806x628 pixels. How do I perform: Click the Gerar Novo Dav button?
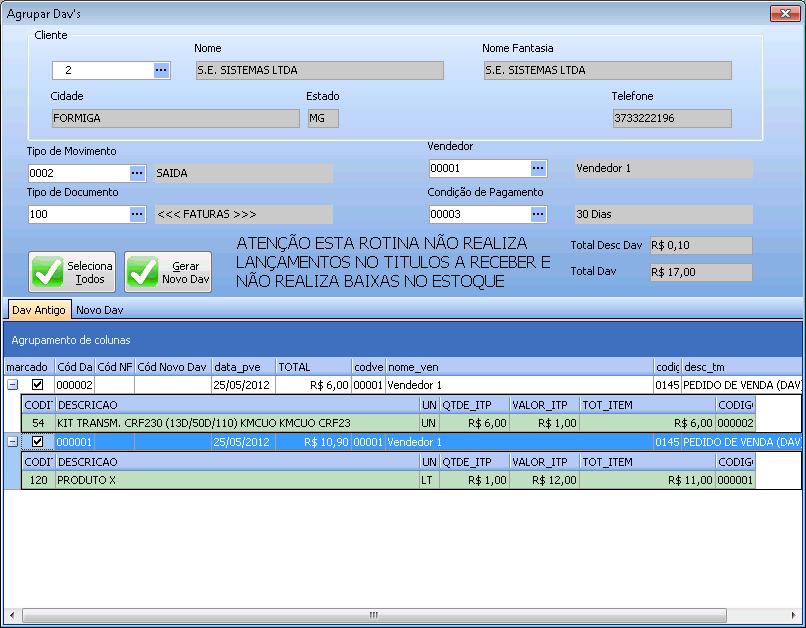pyautogui.click(x=169, y=272)
